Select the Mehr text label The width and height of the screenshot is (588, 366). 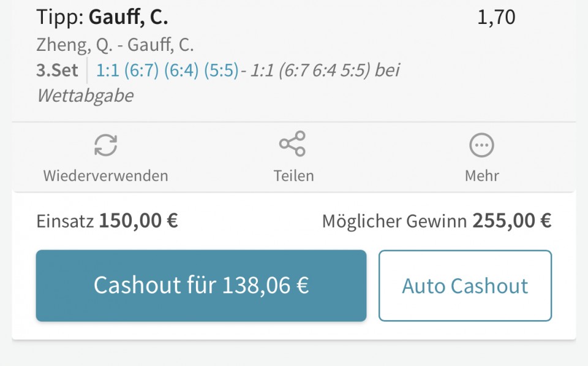[482, 176]
